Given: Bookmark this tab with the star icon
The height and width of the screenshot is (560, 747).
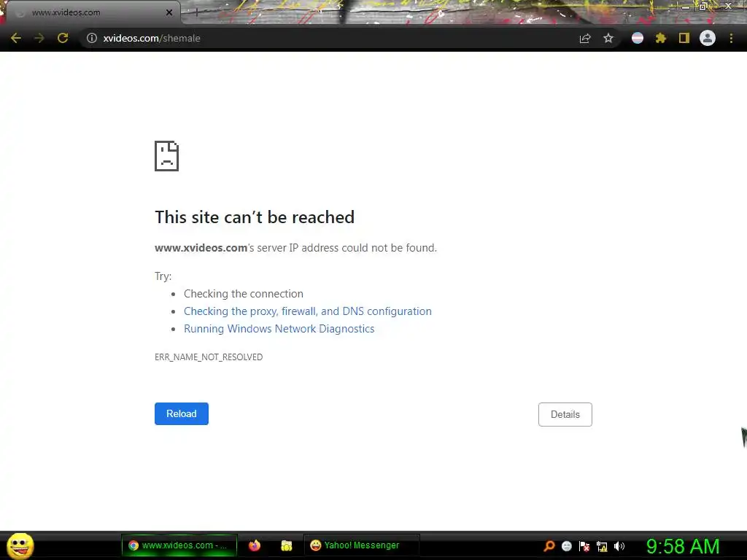Looking at the screenshot, I should [x=608, y=38].
